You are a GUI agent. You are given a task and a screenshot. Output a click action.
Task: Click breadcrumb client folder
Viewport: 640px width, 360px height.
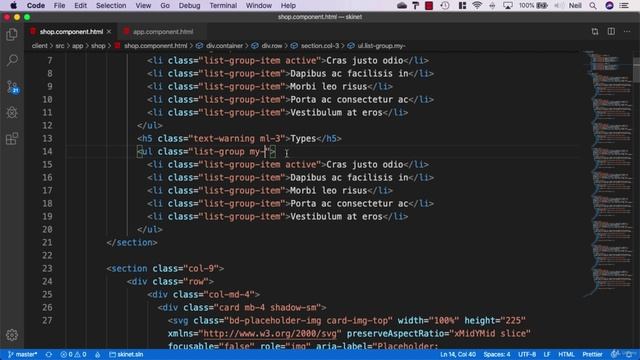(x=40, y=46)
